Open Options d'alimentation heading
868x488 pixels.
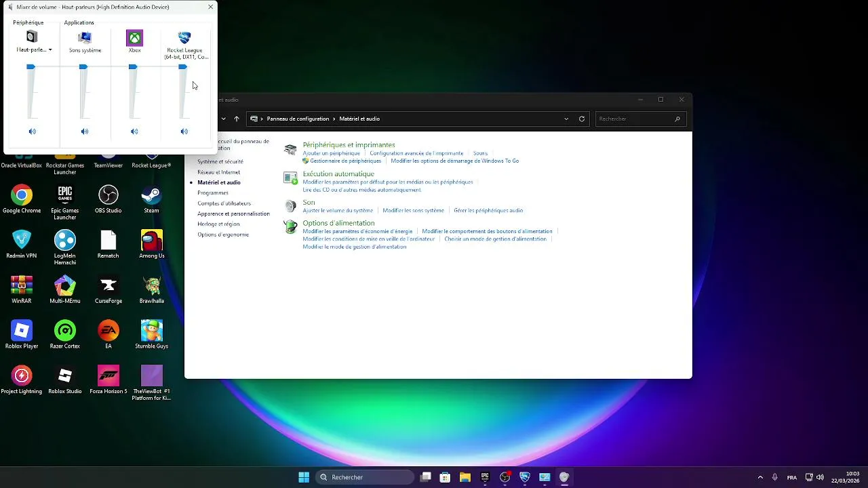click(338, 223)
